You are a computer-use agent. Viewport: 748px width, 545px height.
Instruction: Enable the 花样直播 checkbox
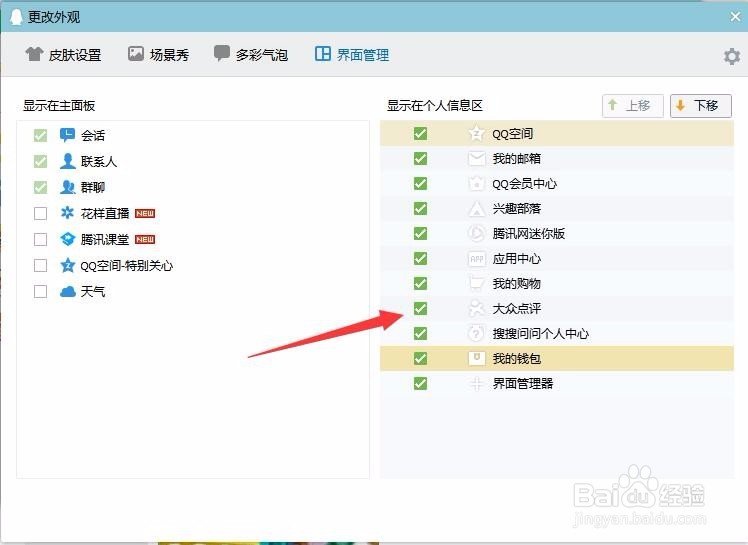click(41, 213)
